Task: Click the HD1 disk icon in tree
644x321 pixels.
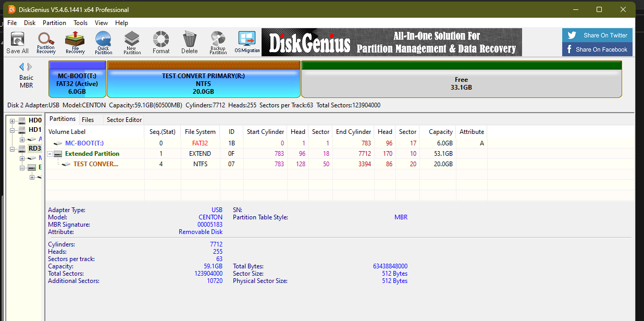Action: coord(22,130)
